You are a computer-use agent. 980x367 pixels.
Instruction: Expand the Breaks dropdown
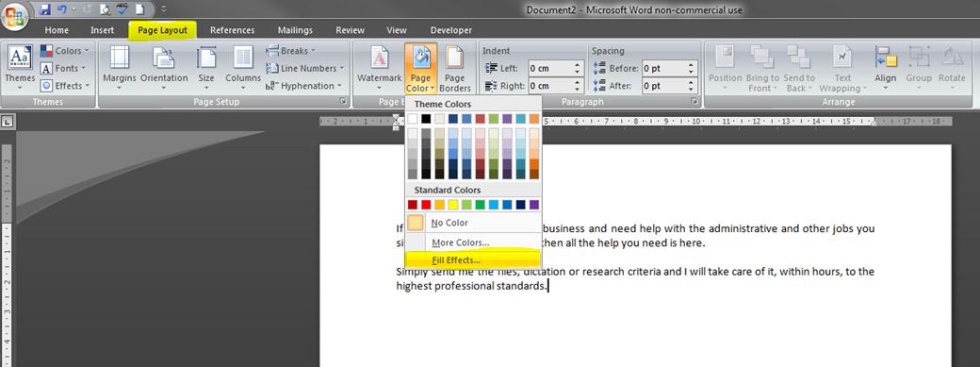pyautogui.click(x=291, y=51)
